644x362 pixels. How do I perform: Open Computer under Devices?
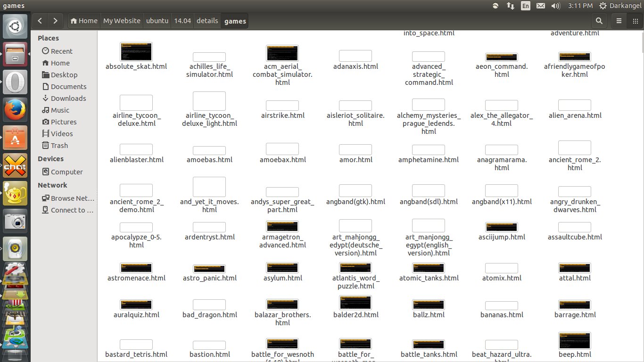[66, 172]
